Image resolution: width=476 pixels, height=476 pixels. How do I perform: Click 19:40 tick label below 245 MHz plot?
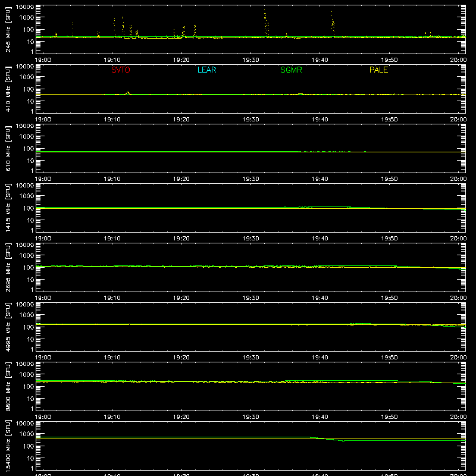click(x=320, y=60)
